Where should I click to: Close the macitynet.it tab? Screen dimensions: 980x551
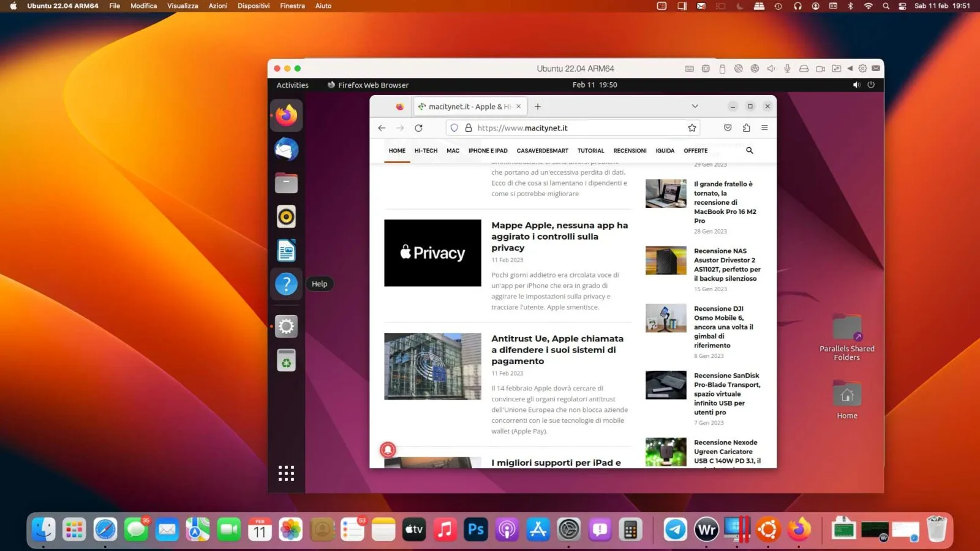click(518, 107)
